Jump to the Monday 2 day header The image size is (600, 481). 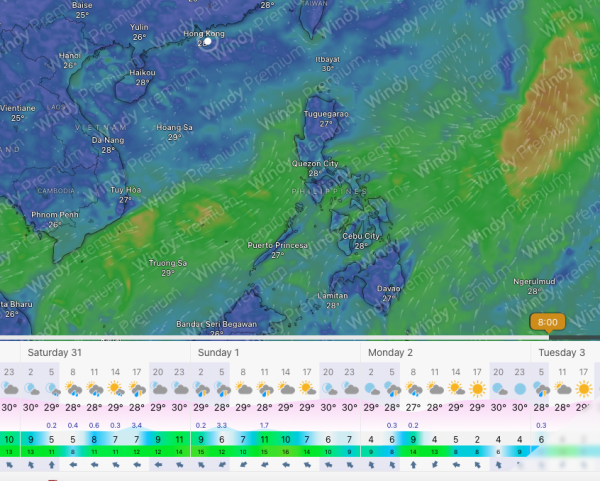coord(389,353)
